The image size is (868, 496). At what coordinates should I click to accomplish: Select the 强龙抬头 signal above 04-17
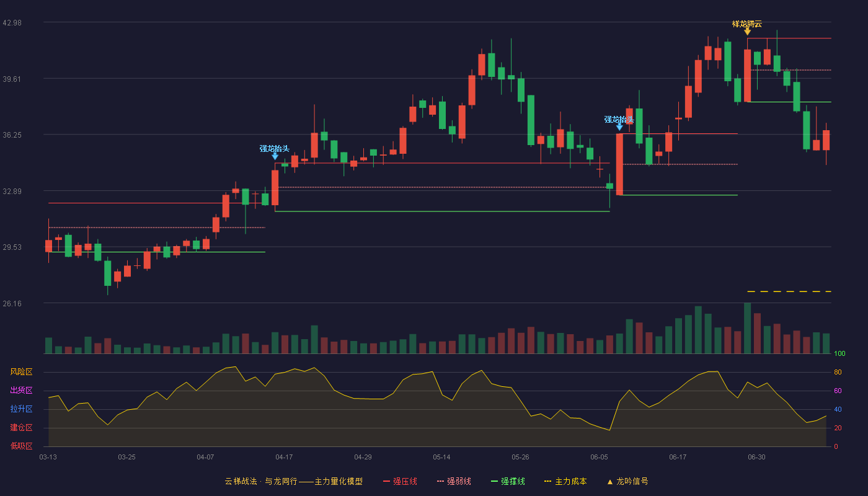click(275, 149)
